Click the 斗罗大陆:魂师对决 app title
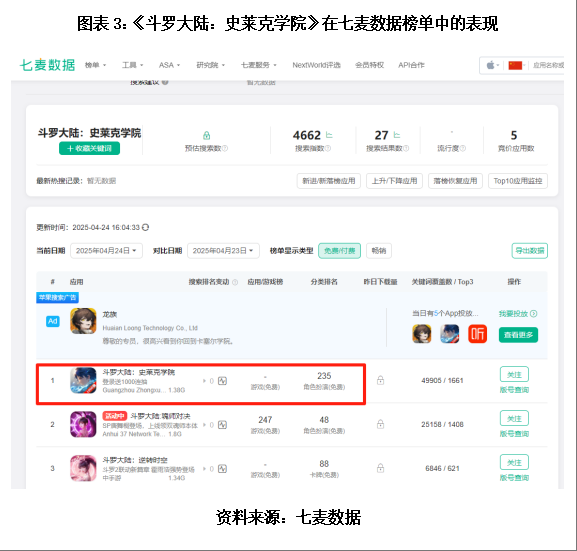 point(160,416)
